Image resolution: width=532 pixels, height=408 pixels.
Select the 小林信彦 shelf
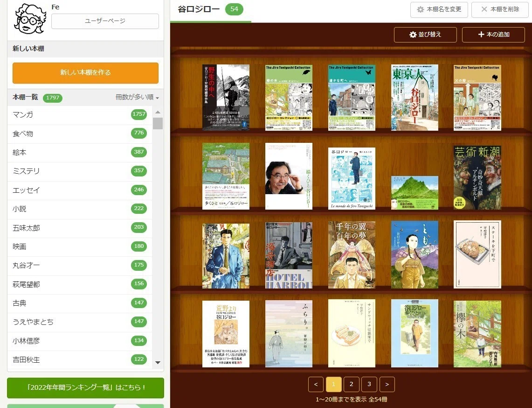[80, 341]
